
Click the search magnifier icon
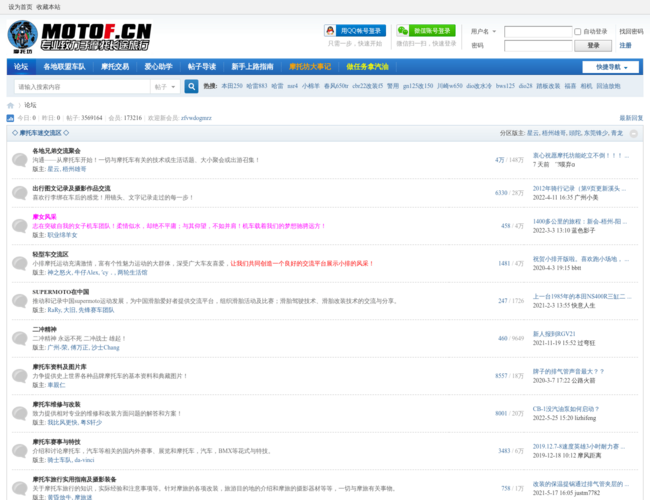pyautogui.click(x=192, y=87)
